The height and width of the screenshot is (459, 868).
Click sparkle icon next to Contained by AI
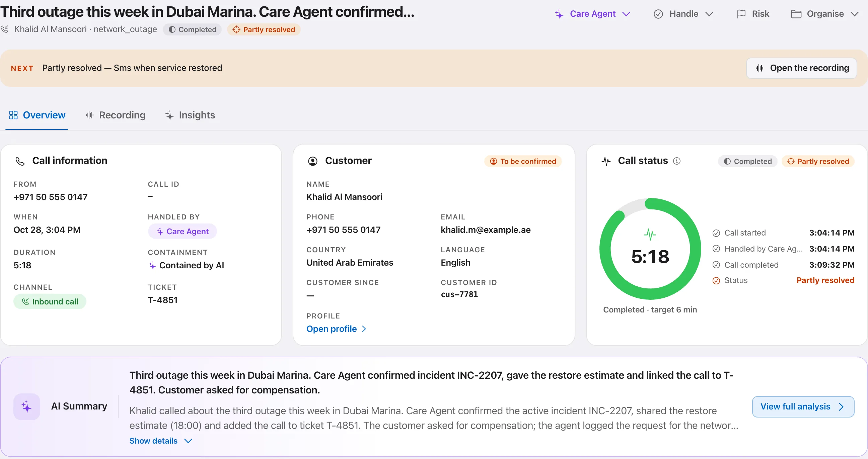pyautogui.click(x=152, y=265)
